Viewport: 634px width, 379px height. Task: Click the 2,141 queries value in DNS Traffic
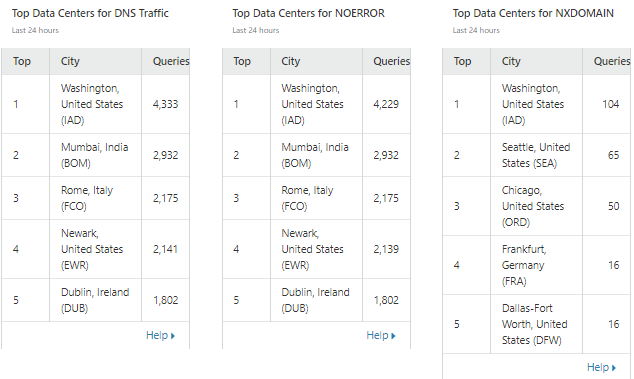(165, 249)
